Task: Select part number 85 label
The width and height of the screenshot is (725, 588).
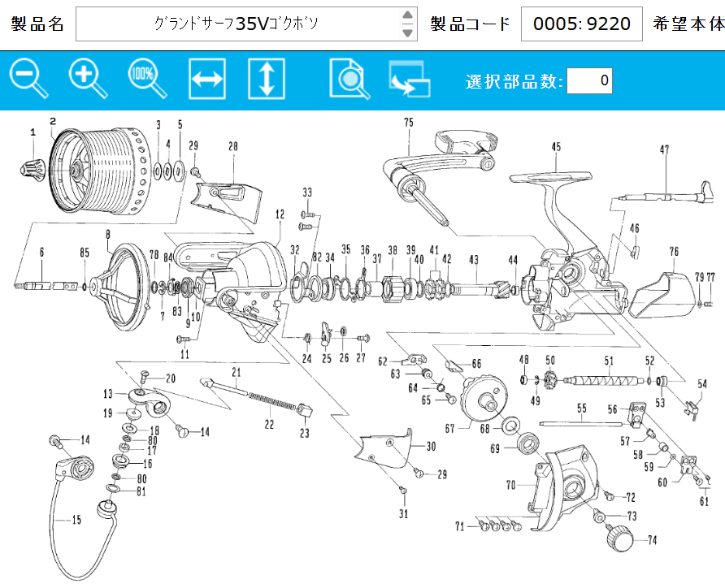Action: tap(85, 253)
